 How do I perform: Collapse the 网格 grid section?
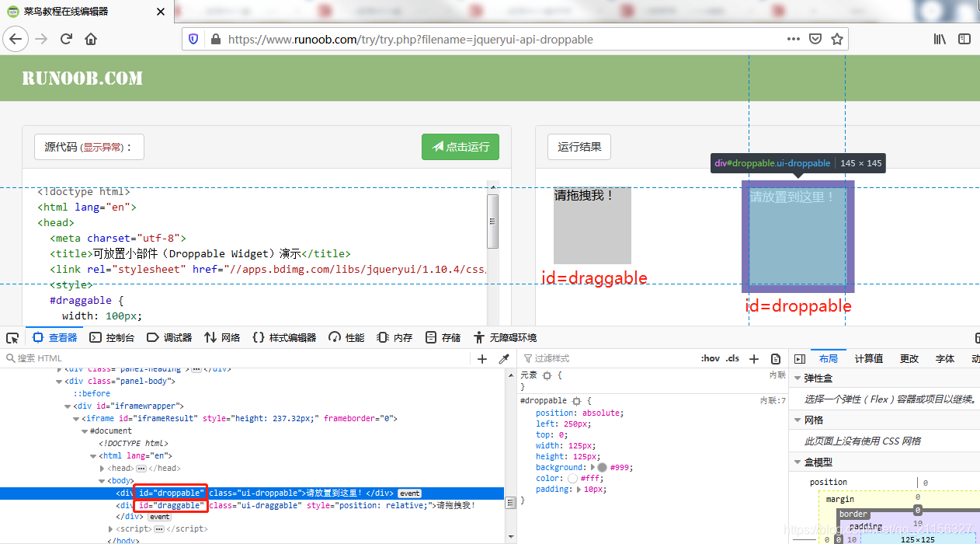coord(798,420)
